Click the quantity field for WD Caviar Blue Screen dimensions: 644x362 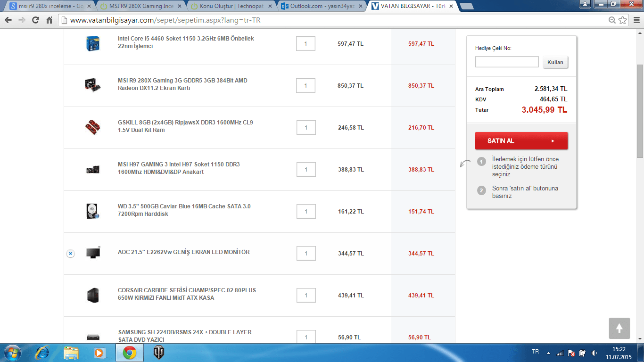click(306, 212)
